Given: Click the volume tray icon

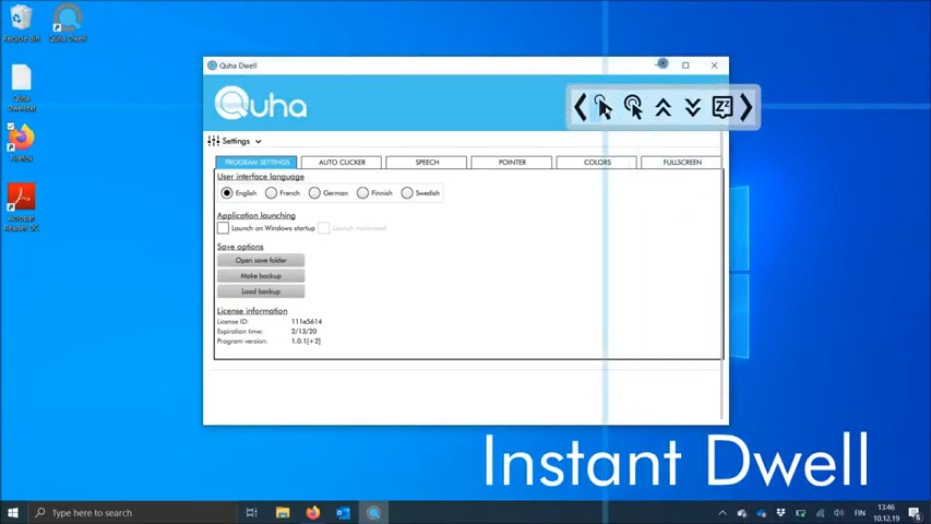Looking at the screenshot, I should pyautogui.click(x=839, y=513).
